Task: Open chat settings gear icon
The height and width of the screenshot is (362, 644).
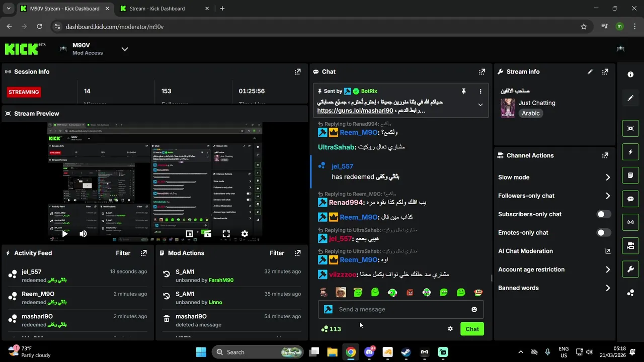Action: pyautogui.click(x=450, y=329)
